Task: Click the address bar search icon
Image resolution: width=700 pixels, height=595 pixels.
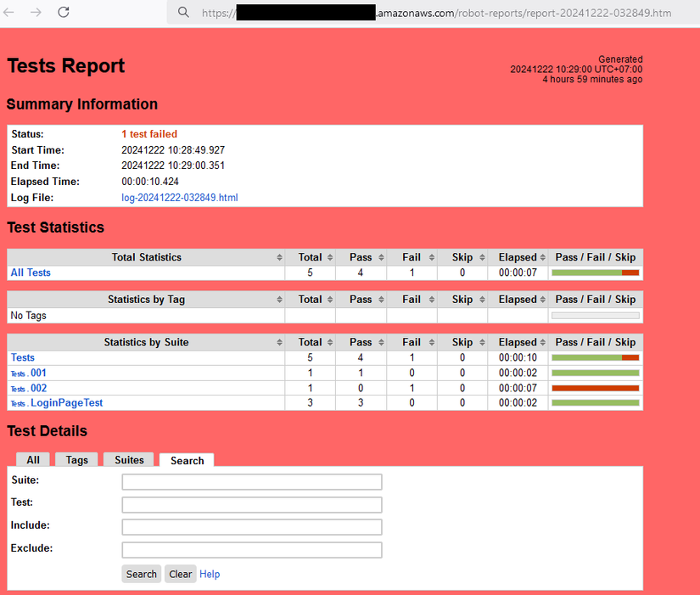Action: (183, 13)
